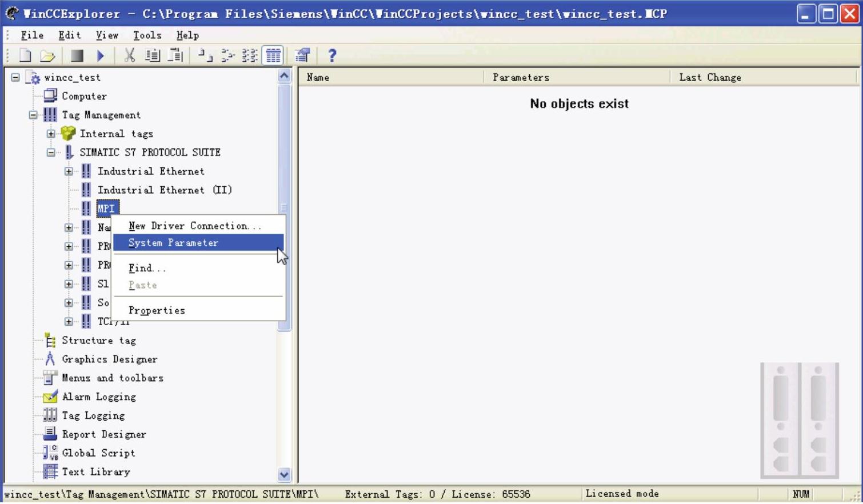Click the Paste toolbar icon
The height and width of the screenshot is (504, 863).
pyautogui.click(x=176, y=55)
